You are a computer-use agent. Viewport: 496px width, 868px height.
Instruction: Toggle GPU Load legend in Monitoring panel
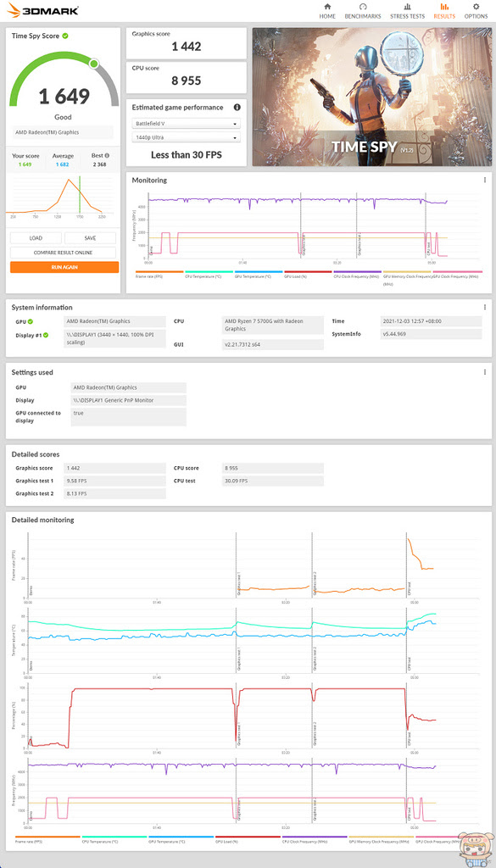pos(308,274)
